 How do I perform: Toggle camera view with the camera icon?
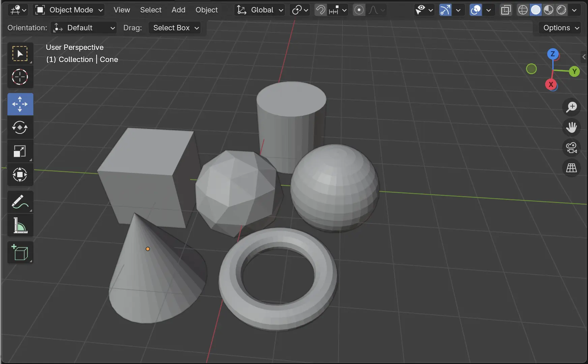[571, 148]
